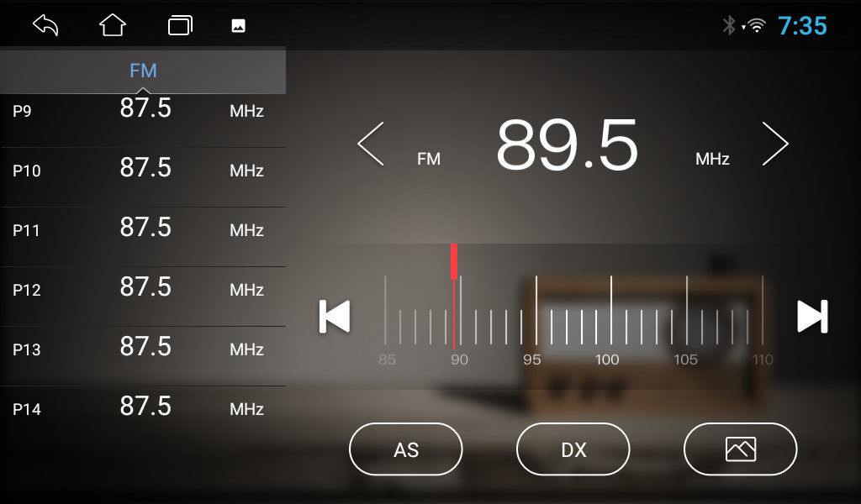This screenshot has width=861, height=504.
Task: Toggle the DX reception mode
Action: [573, 449]
